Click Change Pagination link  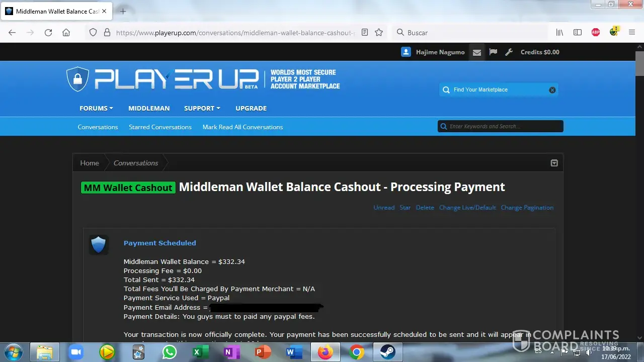tap(527, 208)
